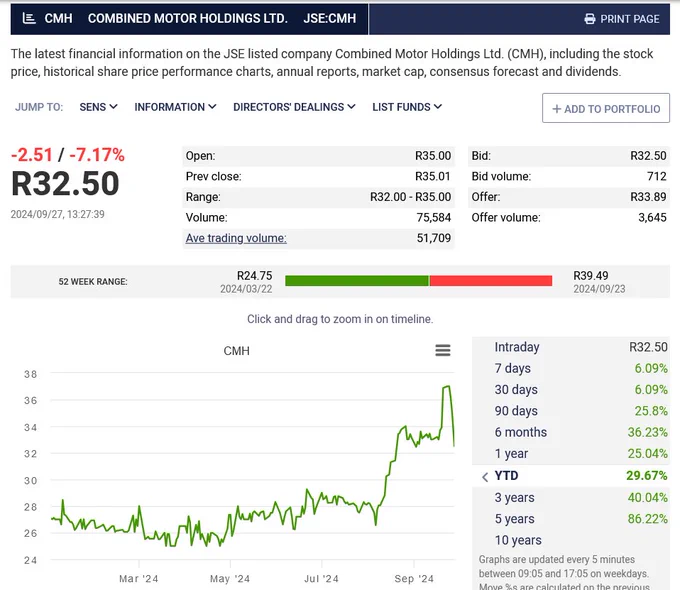Click the Mar '24 axis label
Screen dimensions: 680x590
tap(138, 579)
